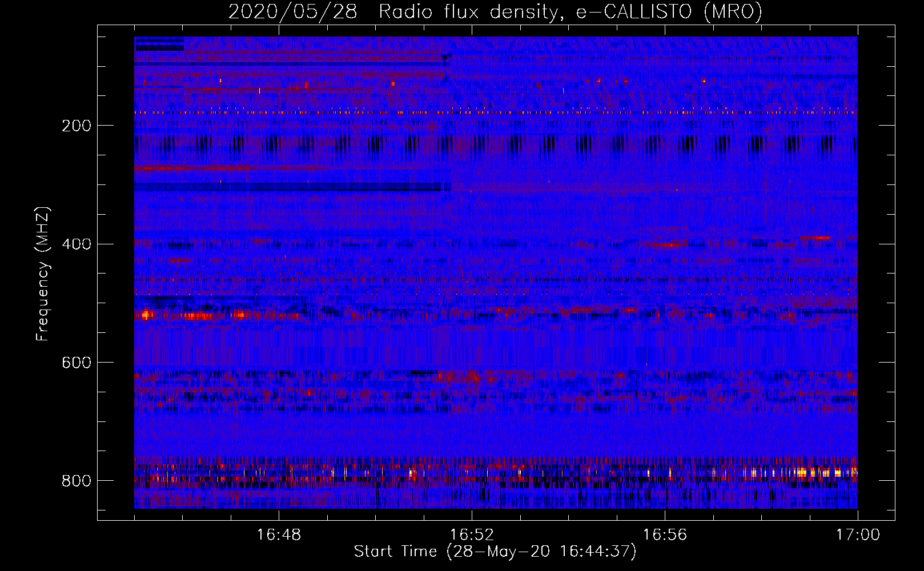Click the plot title 'Radio flux density, e-CALLISTO (MRO)'
The width and height of the screenshot is (924, 571).
click(571, 11)
